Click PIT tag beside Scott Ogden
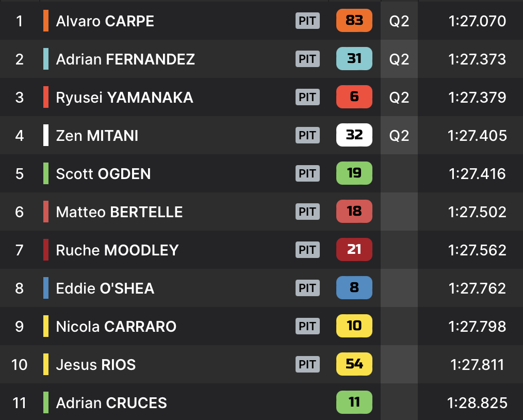Screen dimensions: 523x420 click(307, 173)
